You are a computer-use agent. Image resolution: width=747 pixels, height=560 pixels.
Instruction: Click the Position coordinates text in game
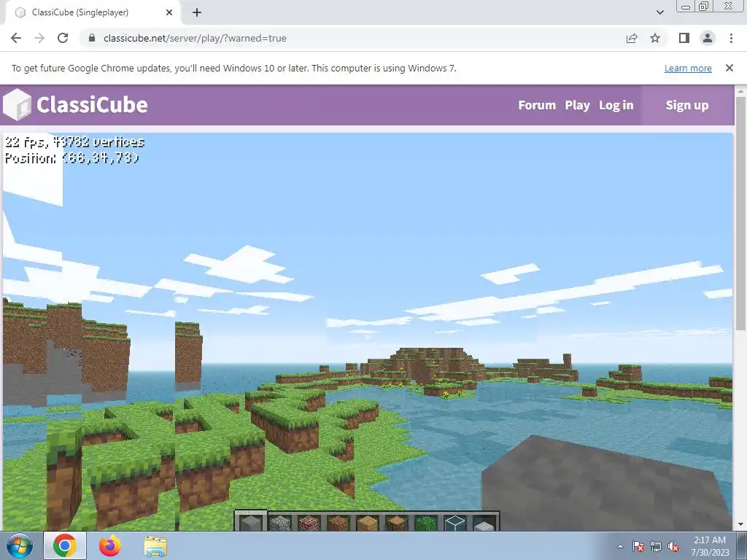click(71, 158)
